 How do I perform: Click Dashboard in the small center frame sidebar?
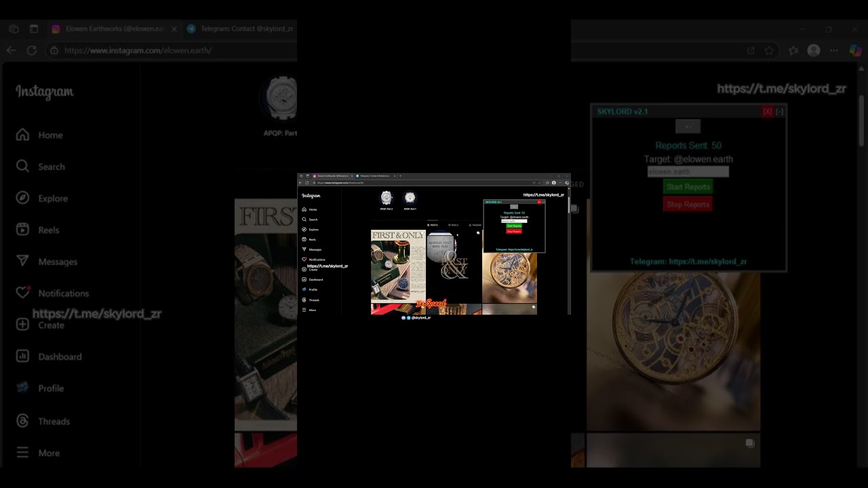point(312,279)
